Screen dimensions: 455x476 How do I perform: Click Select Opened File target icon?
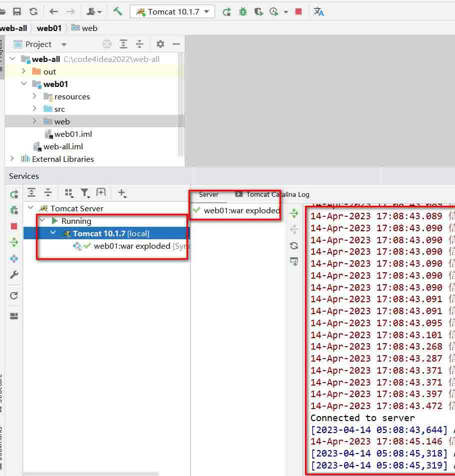coord(107,44)
